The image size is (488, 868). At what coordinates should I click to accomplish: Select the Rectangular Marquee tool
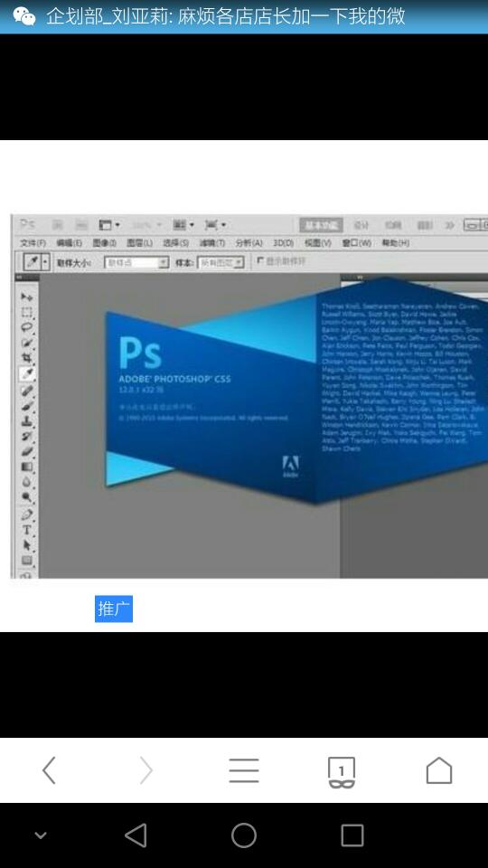click(26, 312)
